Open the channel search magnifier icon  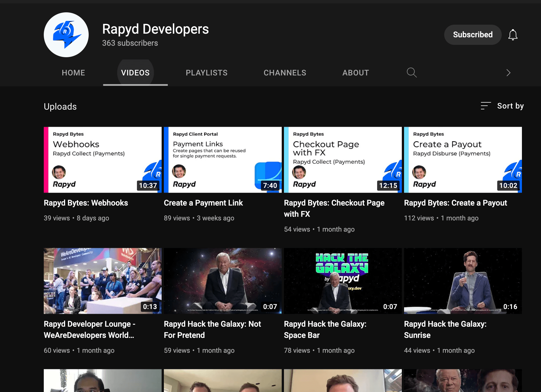[x=411, y=73]
